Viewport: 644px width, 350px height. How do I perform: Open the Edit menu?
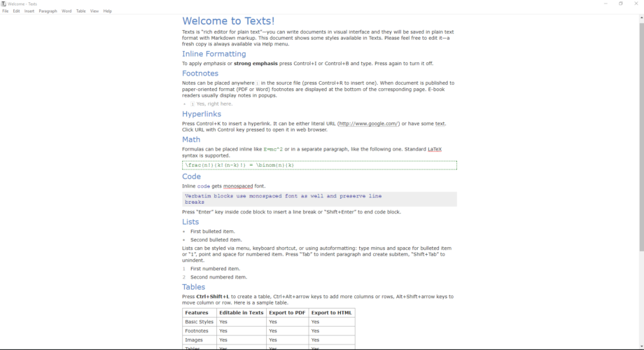16,11
